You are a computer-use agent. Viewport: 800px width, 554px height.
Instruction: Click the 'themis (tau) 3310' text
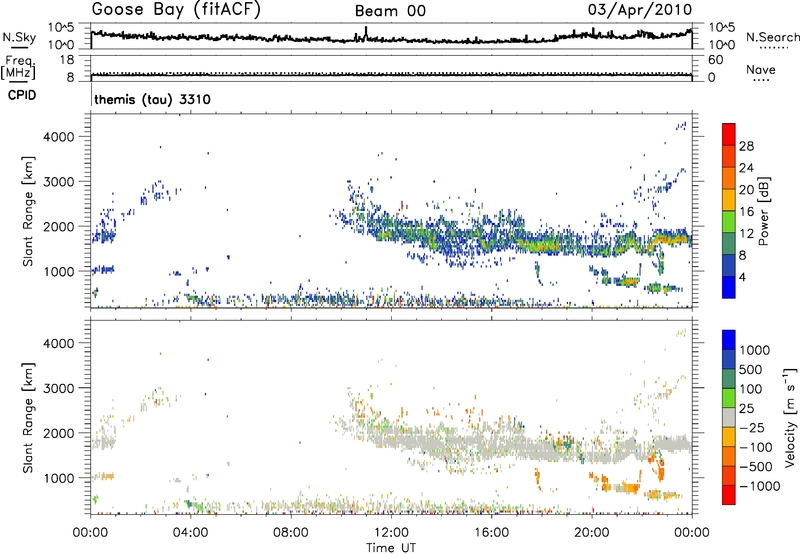point(153,99)
